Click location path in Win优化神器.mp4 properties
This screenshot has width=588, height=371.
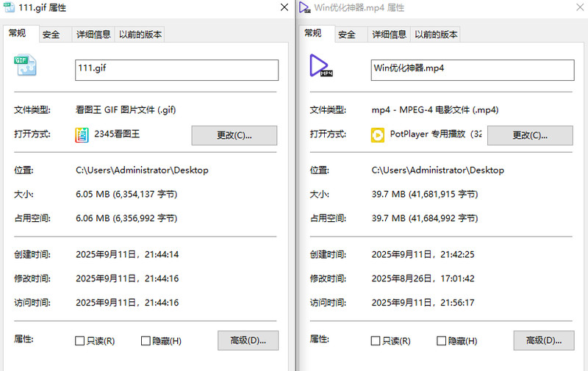pyautogui.click(x=438, y=170)
